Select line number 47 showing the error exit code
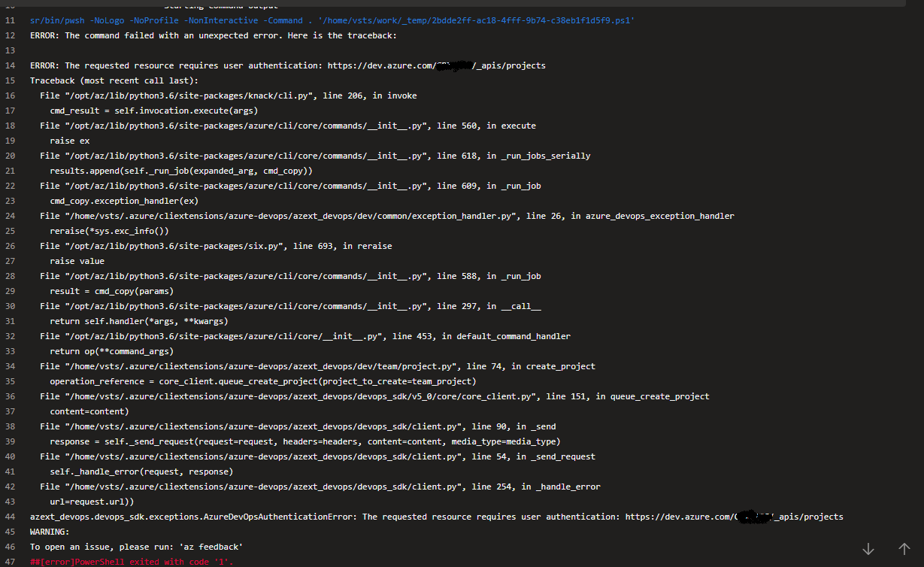Screen dimensions: 924x567 pyautogui.click(x=10, y=561)
